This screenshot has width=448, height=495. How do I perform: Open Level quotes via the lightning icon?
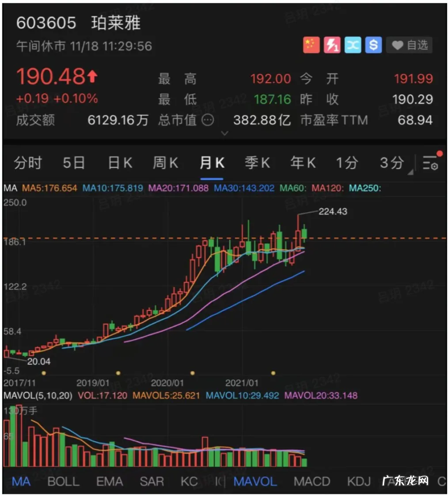[332, 45]
